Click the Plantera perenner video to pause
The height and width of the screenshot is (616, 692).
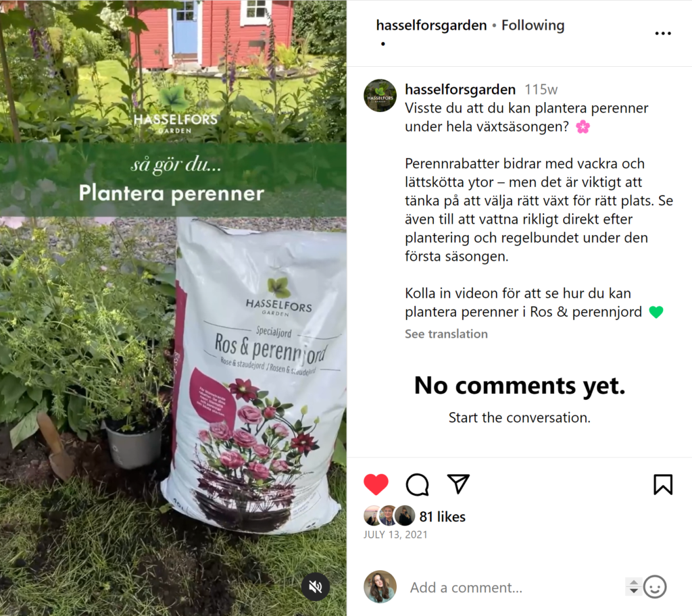173,308
